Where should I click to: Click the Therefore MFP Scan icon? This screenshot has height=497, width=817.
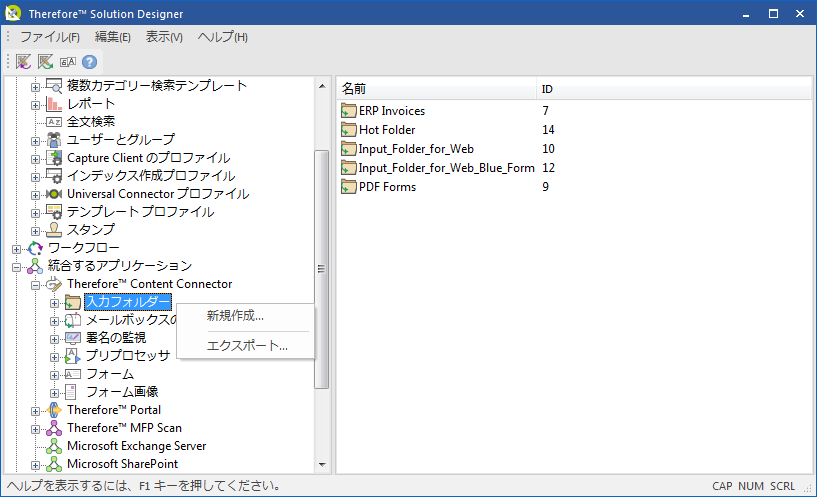[x=54, y=428]
